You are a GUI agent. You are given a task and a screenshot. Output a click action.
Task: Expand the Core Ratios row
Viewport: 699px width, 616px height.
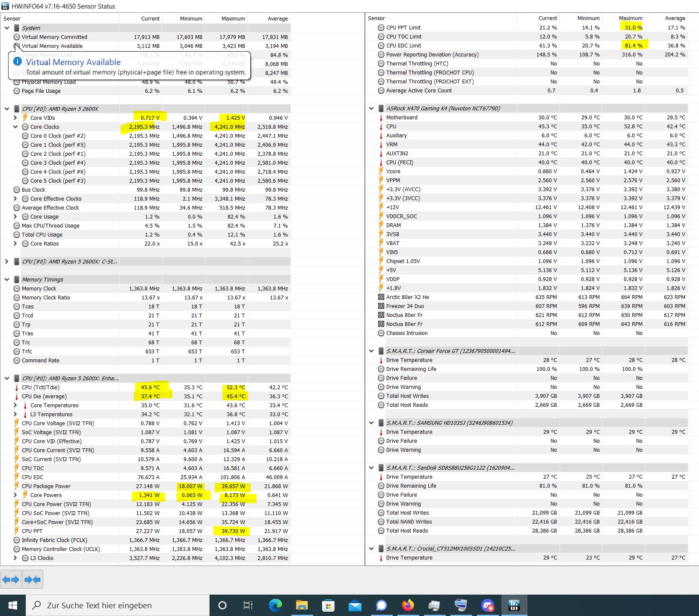point(15,243)
